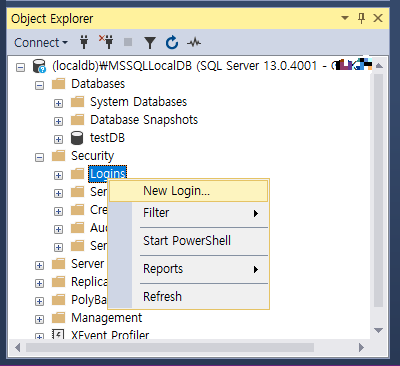Collapse the Security folder node
Screen dimensions: 400x366
pyautogui.click(x=39, y=158)
